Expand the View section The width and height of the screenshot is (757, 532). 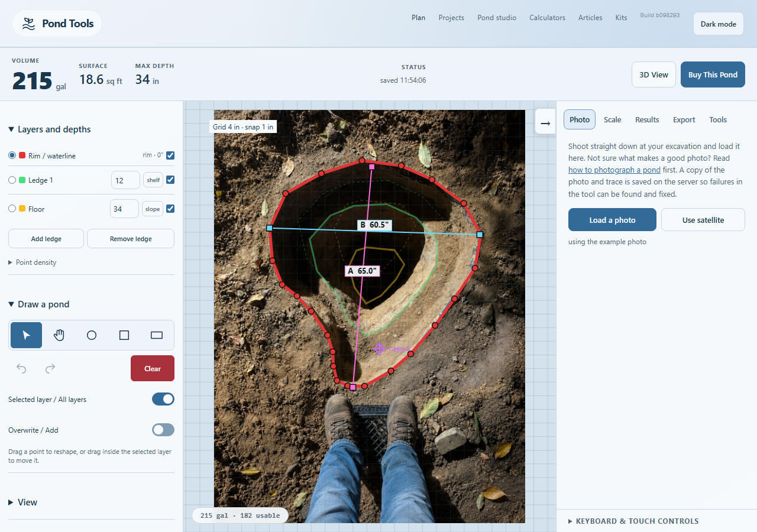pos(23,502)
